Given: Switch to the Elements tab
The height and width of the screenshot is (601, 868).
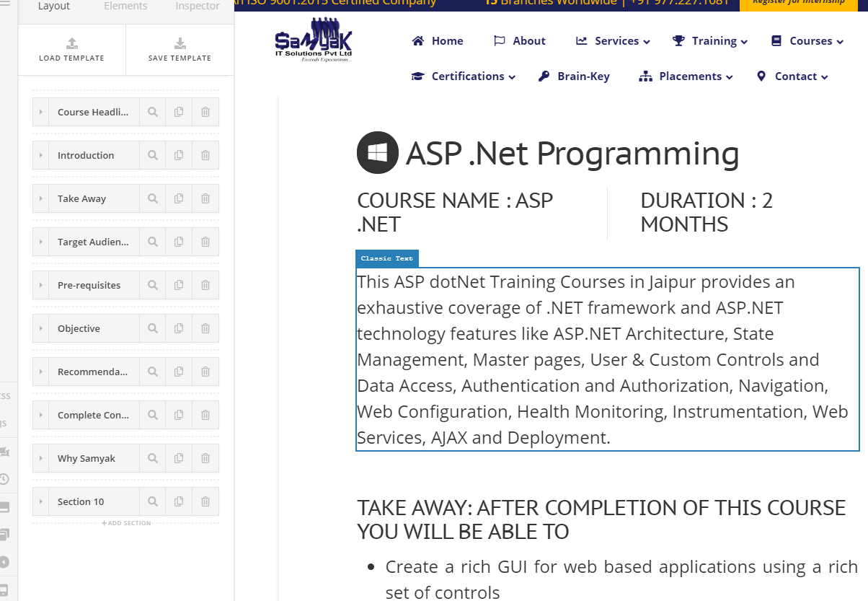Looking at the screenshot, I should [125, 6].
